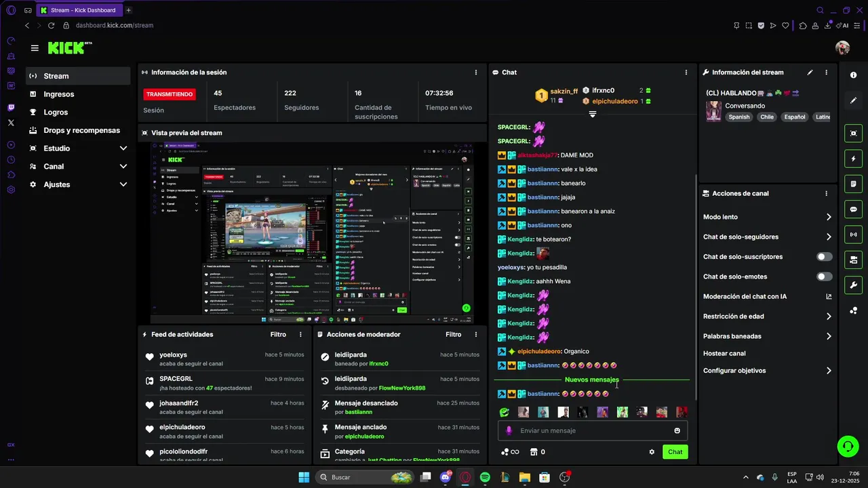Viewport: 868px width, 488px height.
Task: Go to Ingresos in sidebar
Action: coord(78,94)
